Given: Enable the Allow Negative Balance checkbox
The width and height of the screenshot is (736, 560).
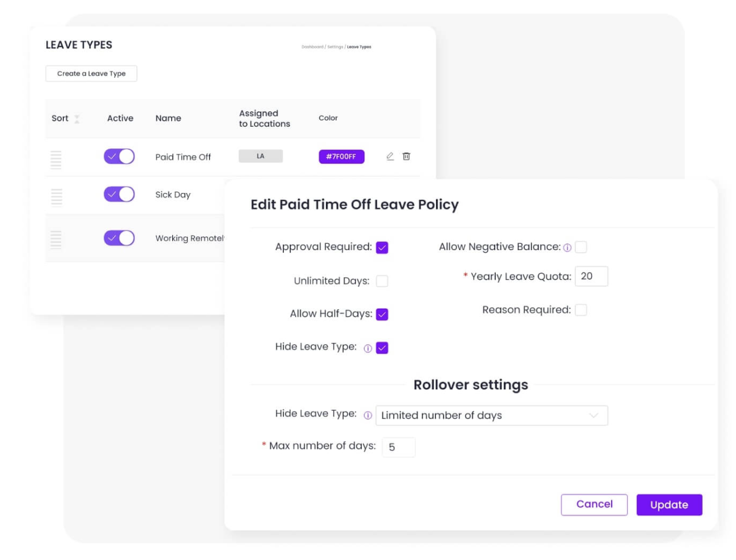Looking at the screenshot, I should [x=581, y=247].
